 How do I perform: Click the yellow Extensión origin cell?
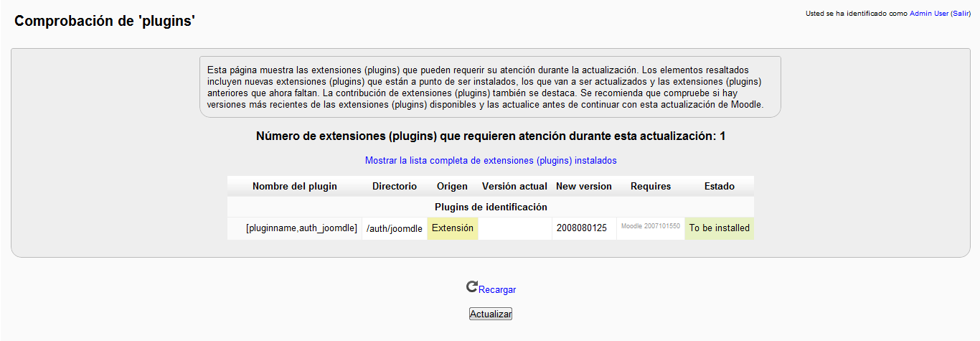(452, 228)
